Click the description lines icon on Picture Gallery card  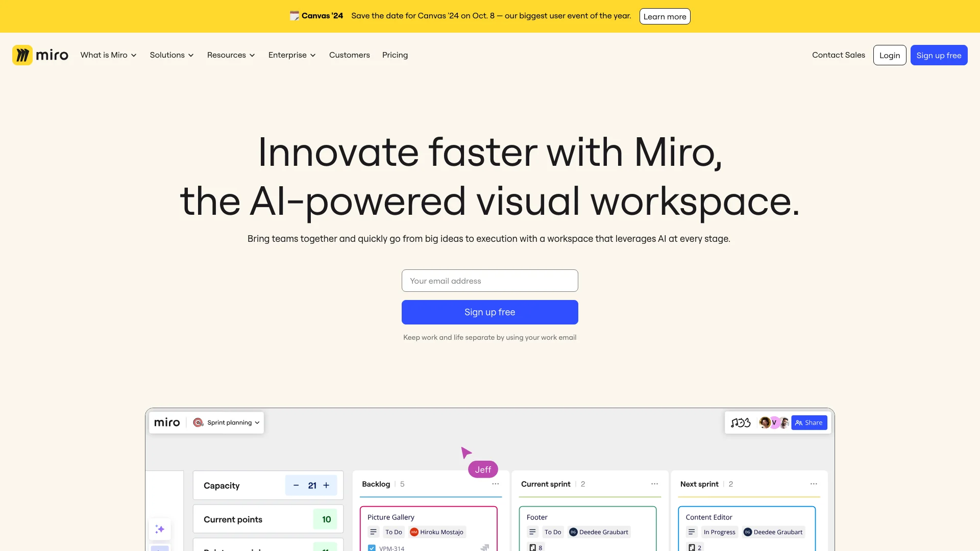pyautogui.click(x=374, y=532)
